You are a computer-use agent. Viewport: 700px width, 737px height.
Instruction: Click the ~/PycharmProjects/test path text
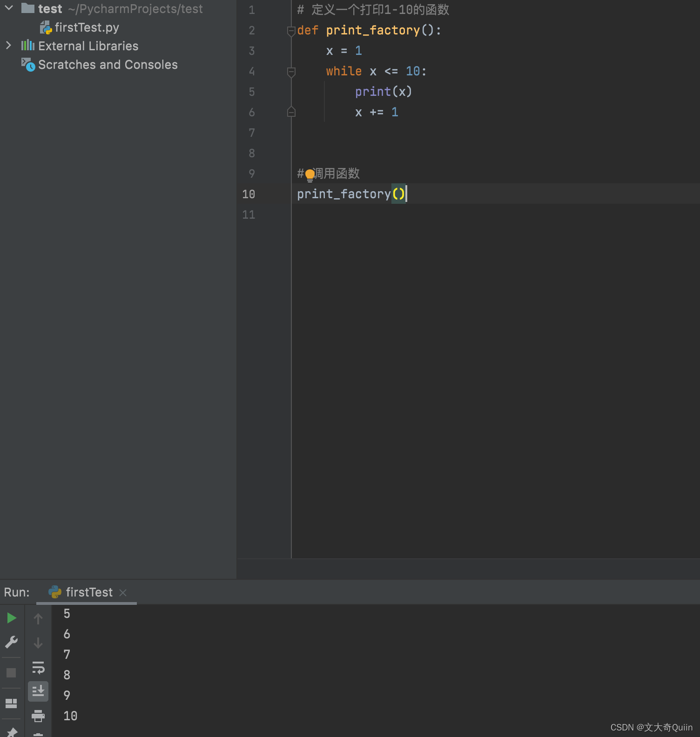(135, 9)
